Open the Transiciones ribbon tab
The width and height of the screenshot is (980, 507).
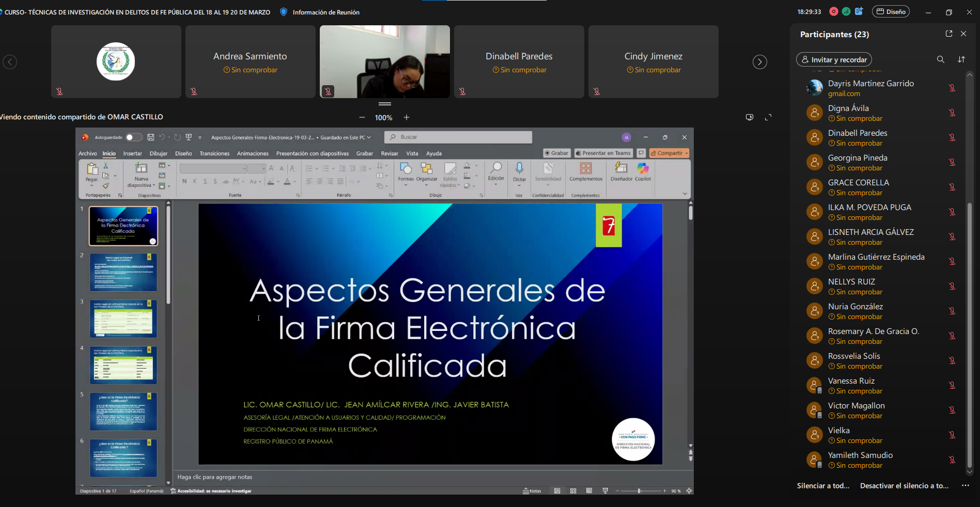point(214,153)
